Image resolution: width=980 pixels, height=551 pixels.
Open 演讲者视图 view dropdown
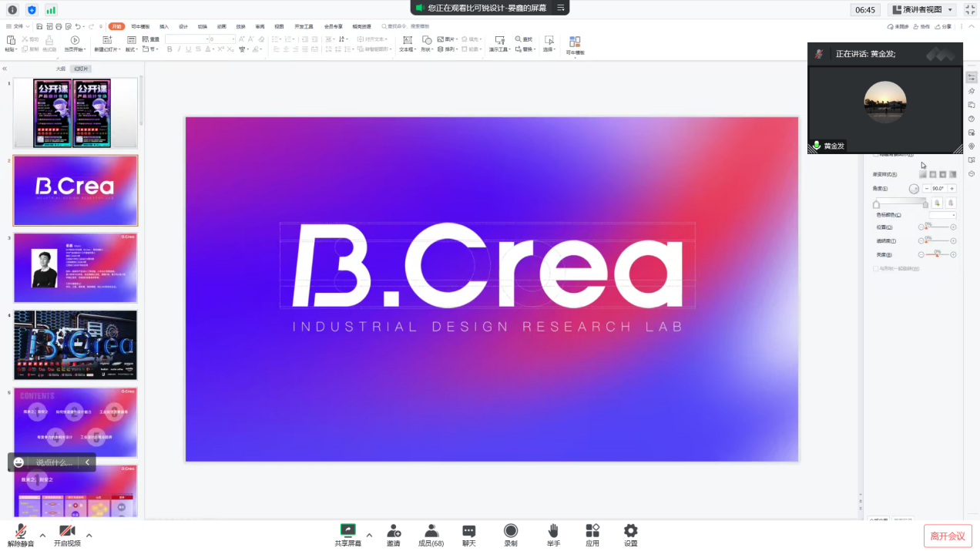922,10
